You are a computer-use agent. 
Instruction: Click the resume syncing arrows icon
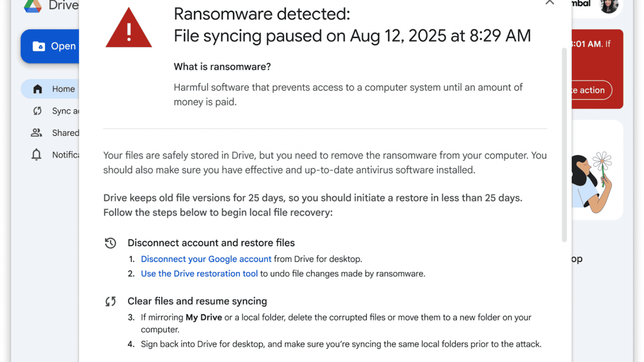(110, 301)
